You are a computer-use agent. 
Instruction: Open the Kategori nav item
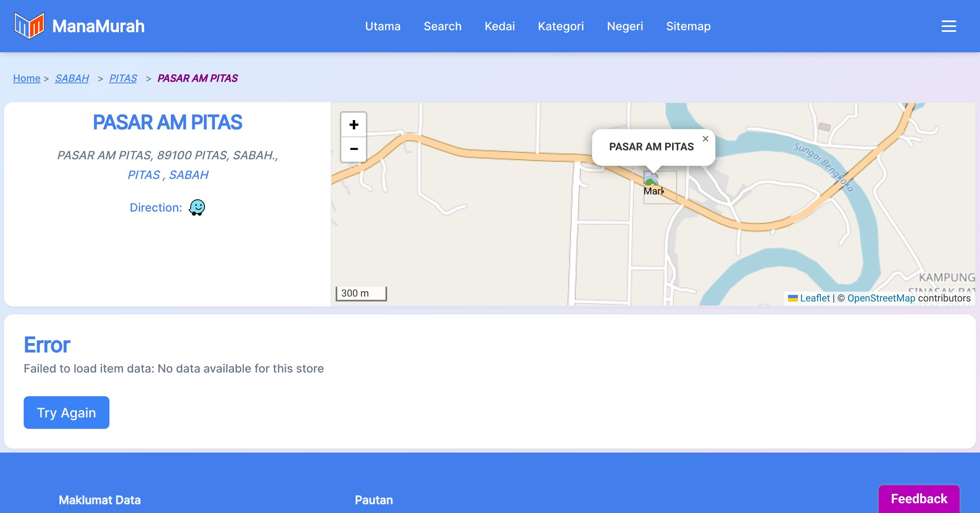[x=561, y=26]
